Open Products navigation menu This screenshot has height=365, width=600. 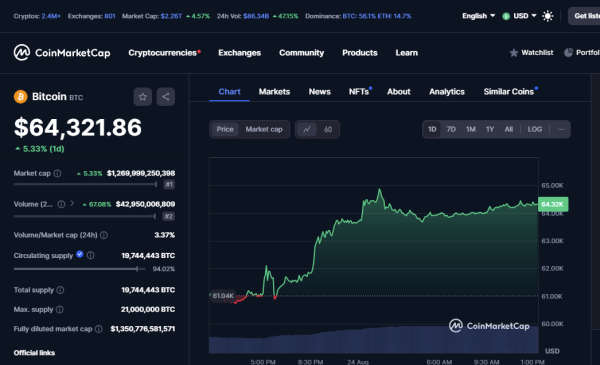tap(360, 53)
